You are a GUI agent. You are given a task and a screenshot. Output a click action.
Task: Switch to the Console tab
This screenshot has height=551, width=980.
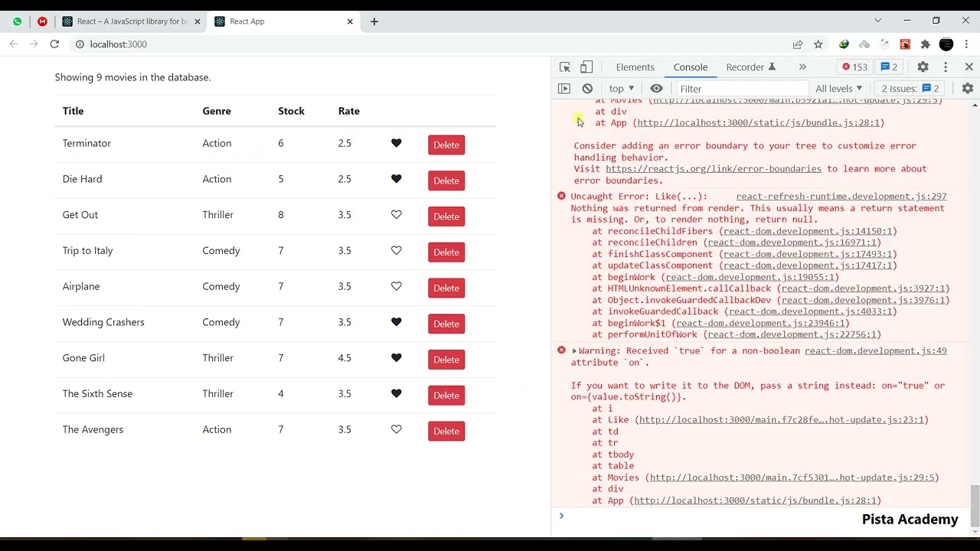pyautogui.click(x=691, y=67)
